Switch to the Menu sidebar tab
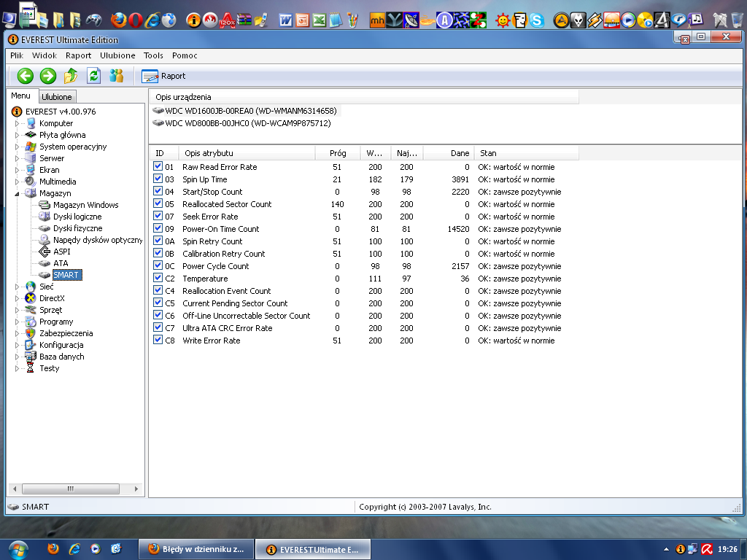Viewport: 747px width, 560px height. 20,96
